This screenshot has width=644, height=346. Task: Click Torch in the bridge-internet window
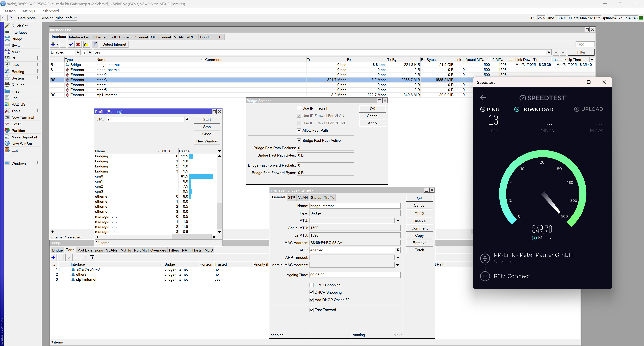(419, 250)
